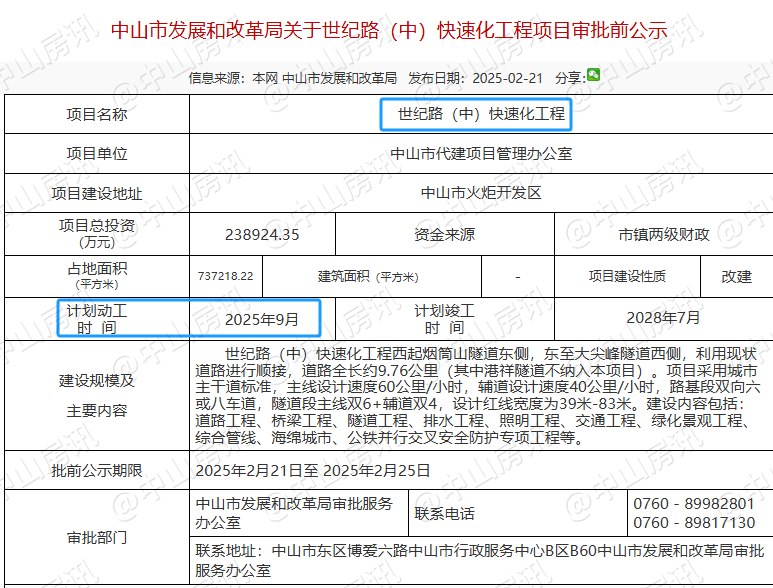Click the 资金来源 cell
Screen dimensions: 773x588
point(445,234)
